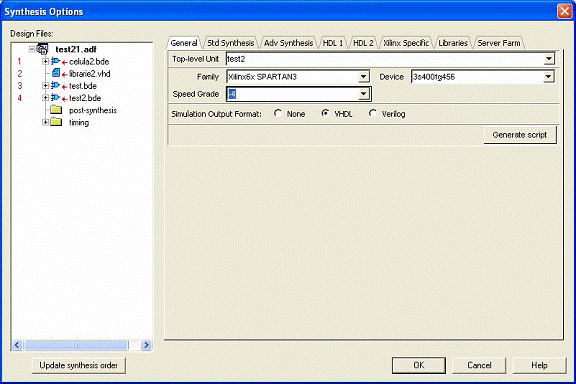
Task: Select timing folder label
Action: (79, 122)
